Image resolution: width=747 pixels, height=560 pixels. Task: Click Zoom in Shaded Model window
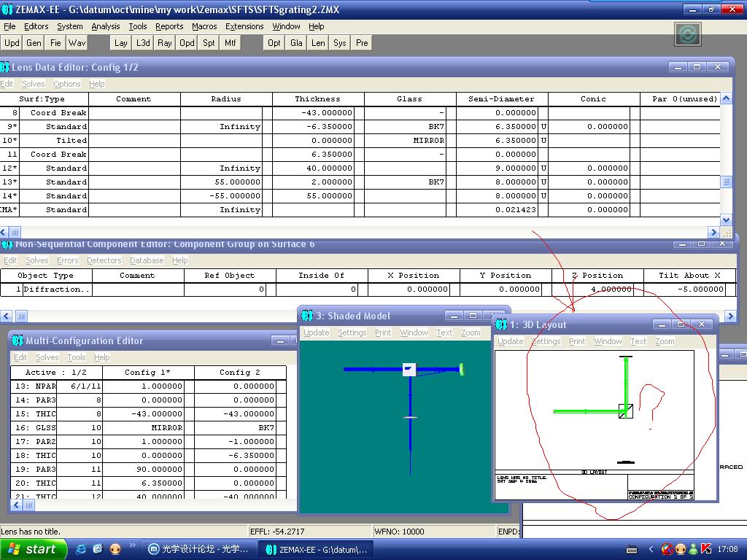pos(471,332)
